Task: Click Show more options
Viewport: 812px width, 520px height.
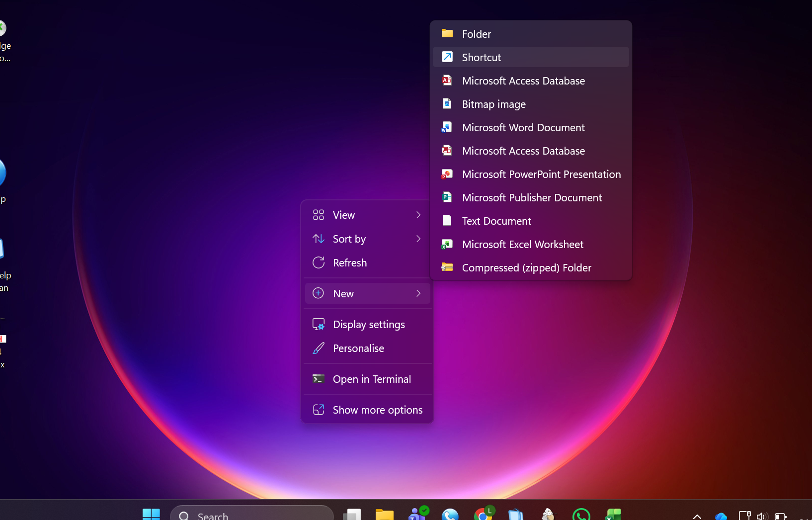Action: 377,410
